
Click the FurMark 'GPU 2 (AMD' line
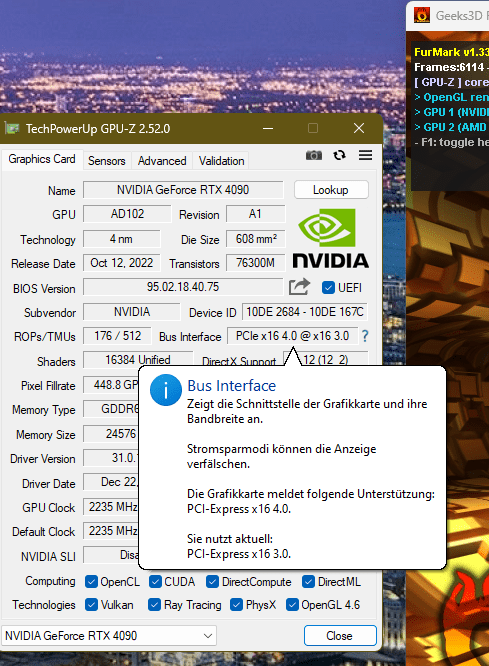[x=451, y=127]
